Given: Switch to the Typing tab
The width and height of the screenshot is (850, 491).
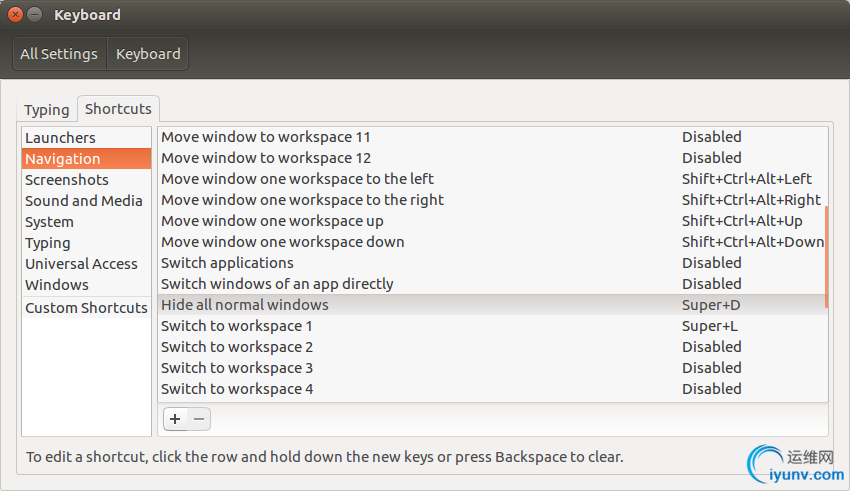Looking at the screenshot, I should 47,109.
